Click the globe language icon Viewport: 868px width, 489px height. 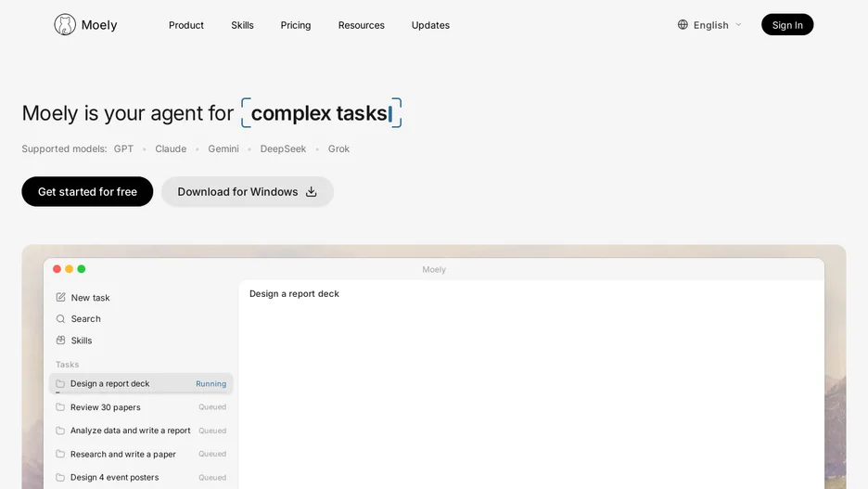click(x=683, y=24)
